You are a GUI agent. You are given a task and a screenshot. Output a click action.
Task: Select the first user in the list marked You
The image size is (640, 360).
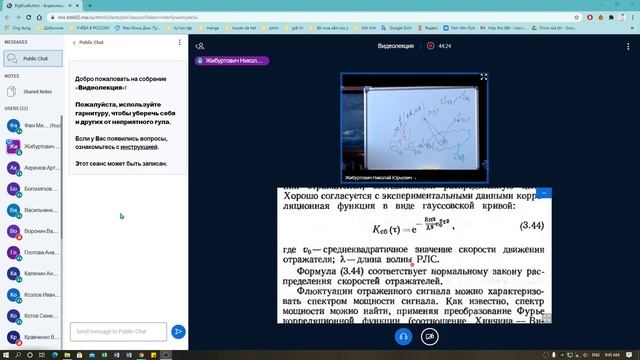(x=33, y=126)
